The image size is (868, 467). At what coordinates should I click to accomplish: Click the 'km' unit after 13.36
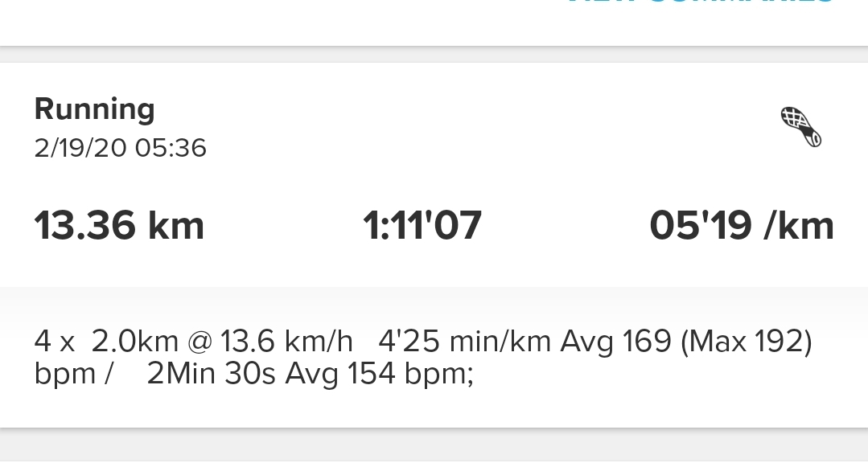(x=177, y=226)
